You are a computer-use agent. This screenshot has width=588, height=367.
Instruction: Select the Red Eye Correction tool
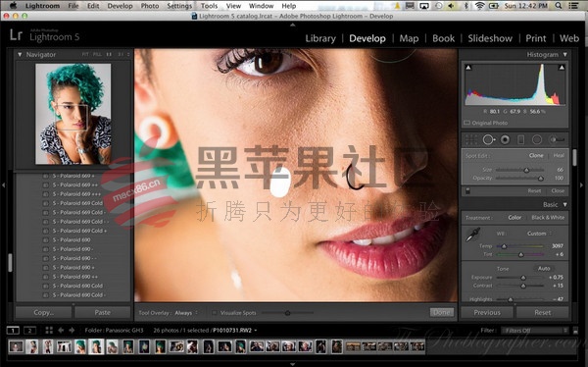pos(505,140)
